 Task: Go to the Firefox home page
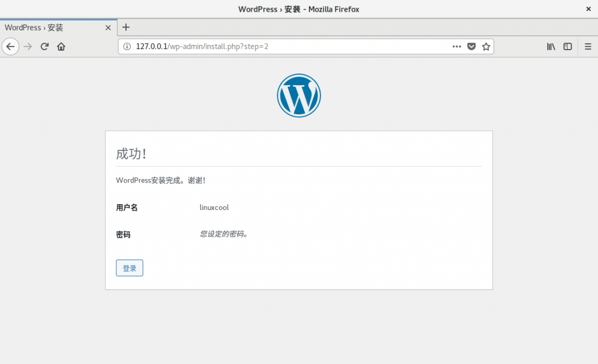(x=61, y=47)
